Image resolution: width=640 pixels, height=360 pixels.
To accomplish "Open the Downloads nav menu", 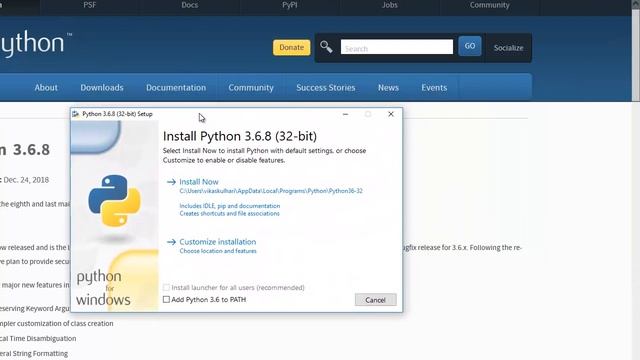I will click(x=102, y=88).
